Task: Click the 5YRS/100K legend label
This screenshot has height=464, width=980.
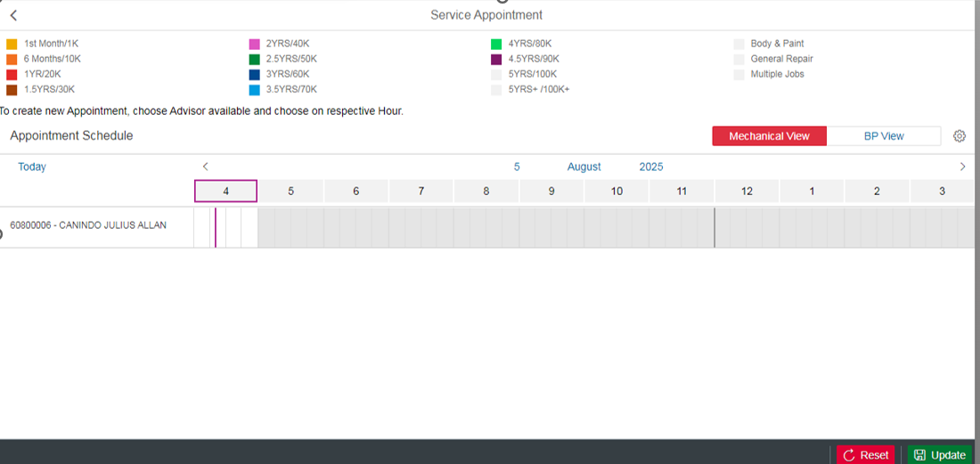Action: point(533,74)
